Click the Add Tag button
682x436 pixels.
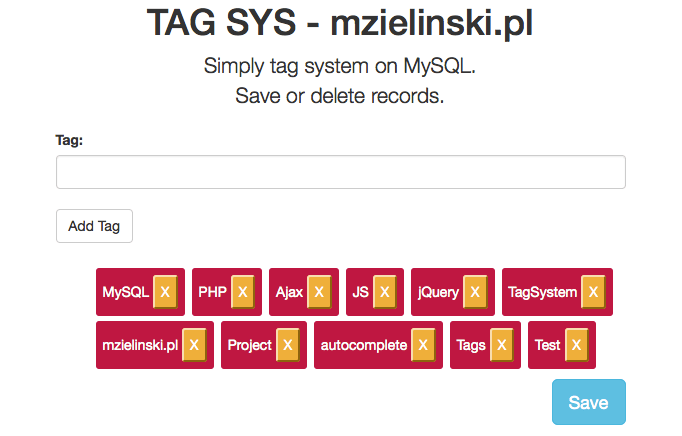[x=94, y=226]
